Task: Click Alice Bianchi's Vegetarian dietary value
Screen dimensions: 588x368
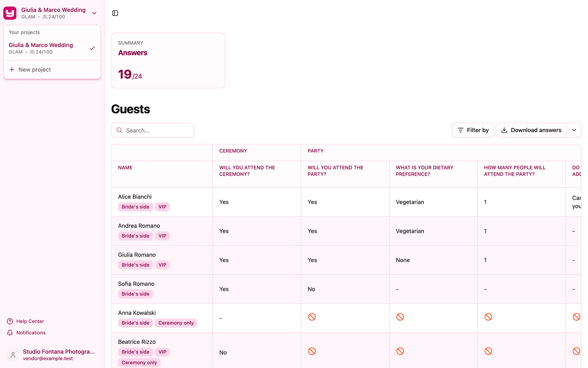Action: (410, 202)
